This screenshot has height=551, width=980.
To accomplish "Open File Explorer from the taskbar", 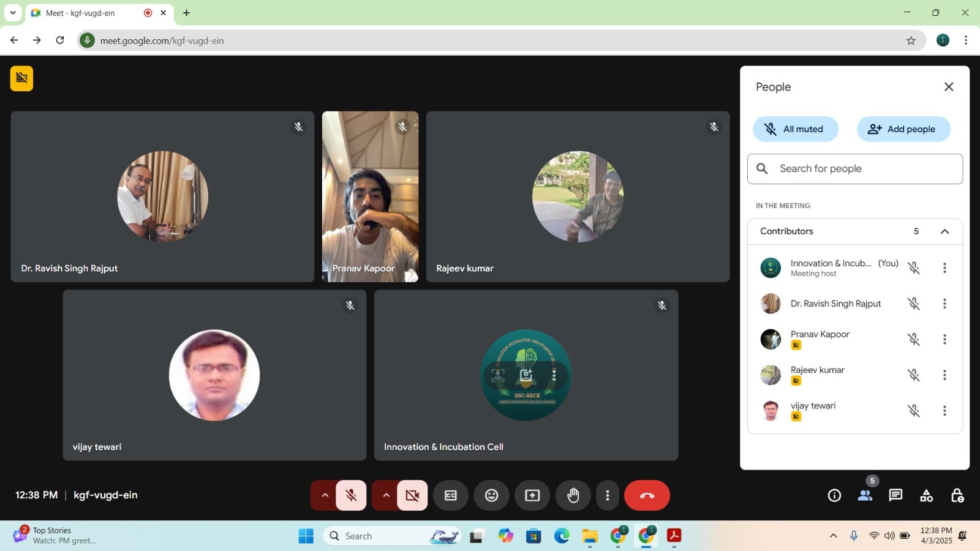I will pyautogui.click(x=590, y=536).
